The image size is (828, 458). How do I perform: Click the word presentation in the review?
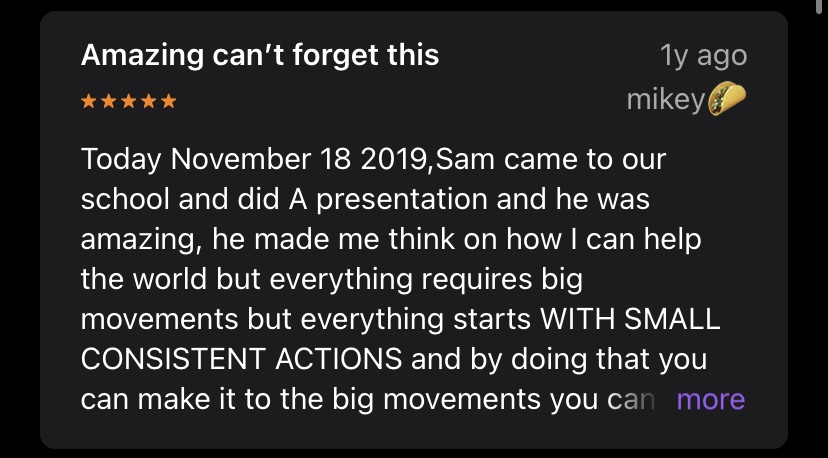402,201
